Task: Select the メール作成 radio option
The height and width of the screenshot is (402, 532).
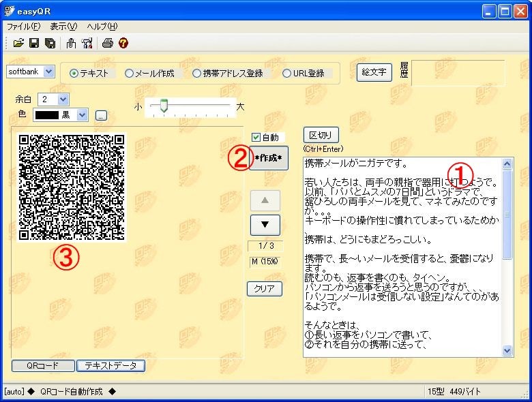Action: tap(129, 73)
